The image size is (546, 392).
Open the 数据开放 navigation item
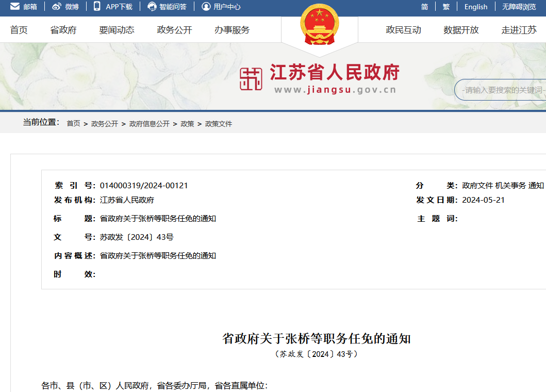coord(461,30)
